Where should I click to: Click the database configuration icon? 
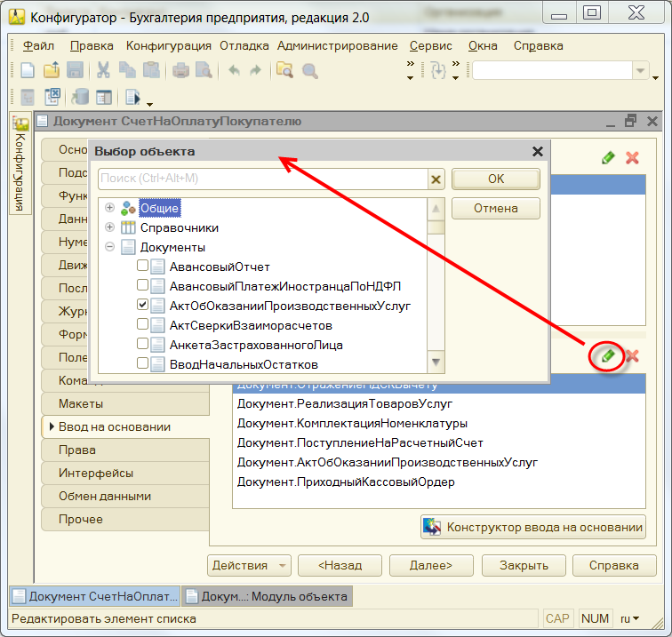point(80,97)
